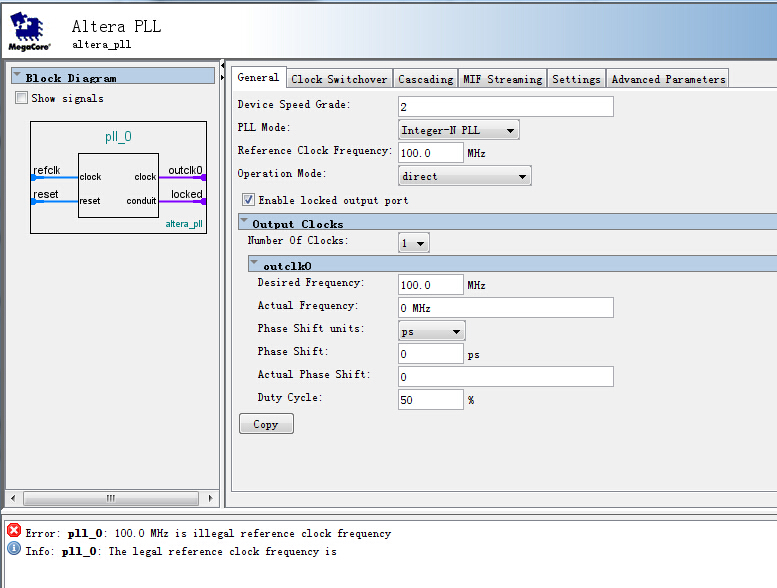The width and height of the screenshot is (777, 588).
Task: Click the Reference Clock Frequency input field
Action: pos(431,153)
